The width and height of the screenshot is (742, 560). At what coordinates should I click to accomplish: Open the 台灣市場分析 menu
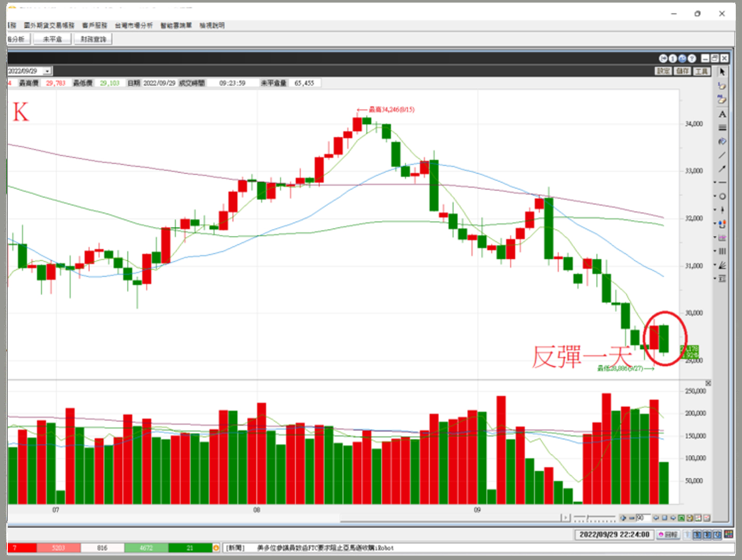[134, 25]
